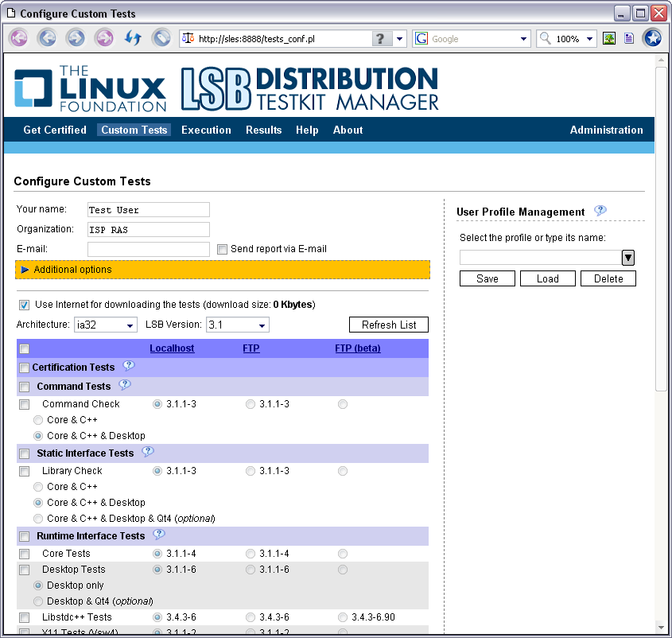Open help bubble next to Static Interface Tests
Viewport: 672px width, 638px height.
click(147, 452)
